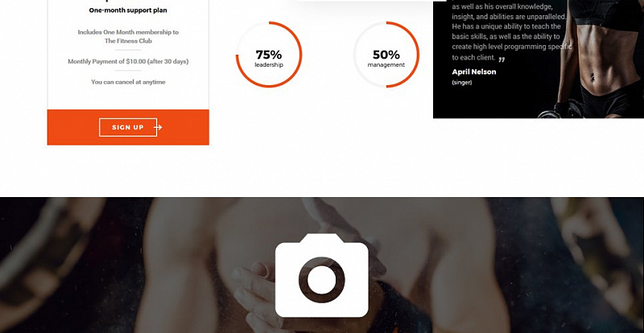The image size is (644, 333).
Task: Click The Fitness Club text
Action: 128,41
